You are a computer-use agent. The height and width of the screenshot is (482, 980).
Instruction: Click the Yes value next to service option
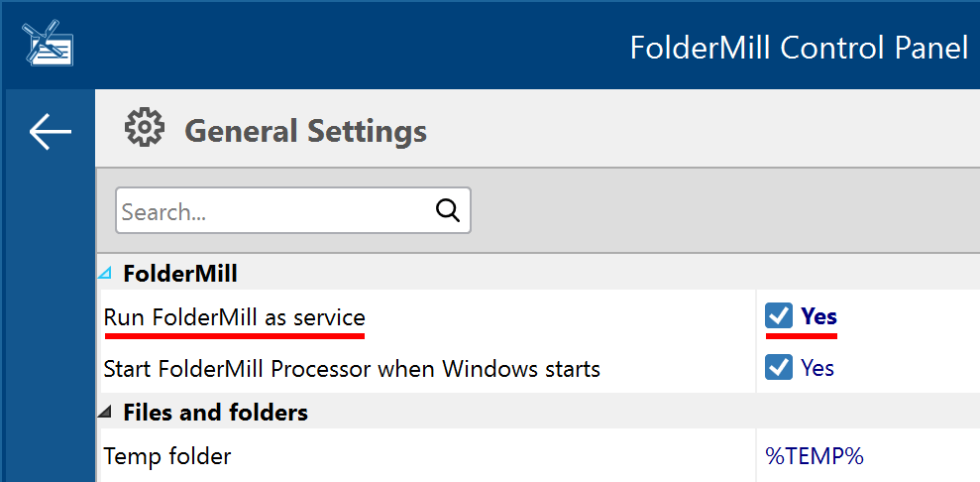[x=818, y=316]
